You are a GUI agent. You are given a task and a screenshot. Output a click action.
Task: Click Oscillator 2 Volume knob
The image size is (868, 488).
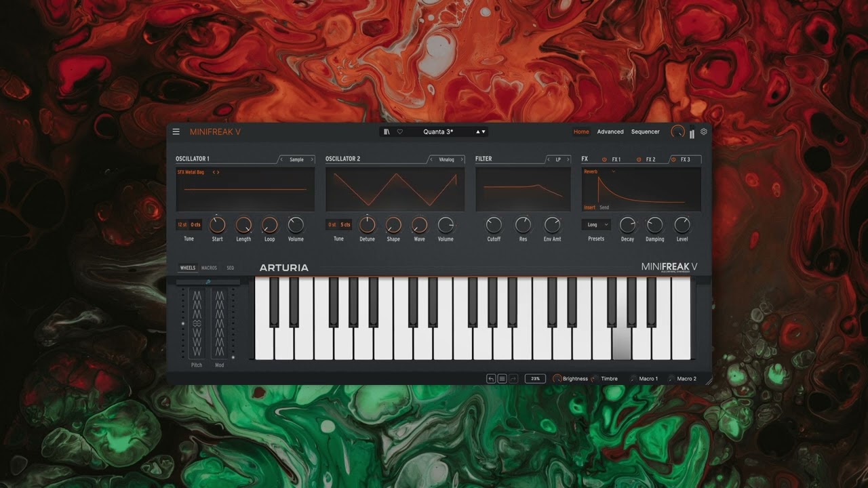[446, 224]
